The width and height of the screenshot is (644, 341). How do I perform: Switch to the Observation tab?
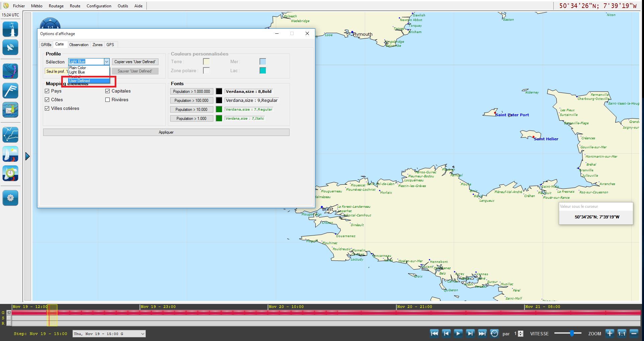coord(79,45)
